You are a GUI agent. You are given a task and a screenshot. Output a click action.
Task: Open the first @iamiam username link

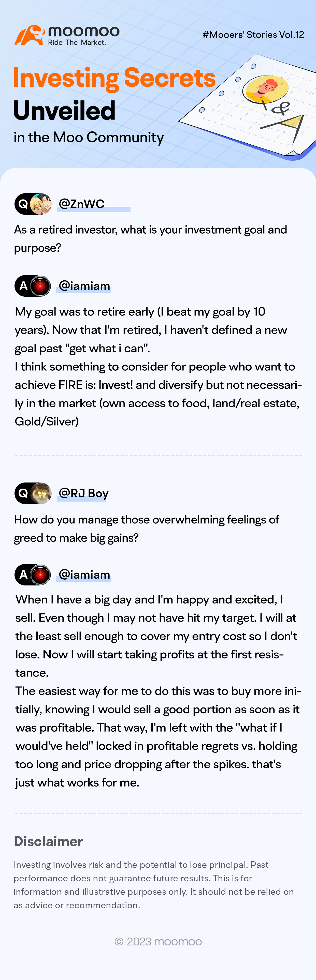(84, 286)
